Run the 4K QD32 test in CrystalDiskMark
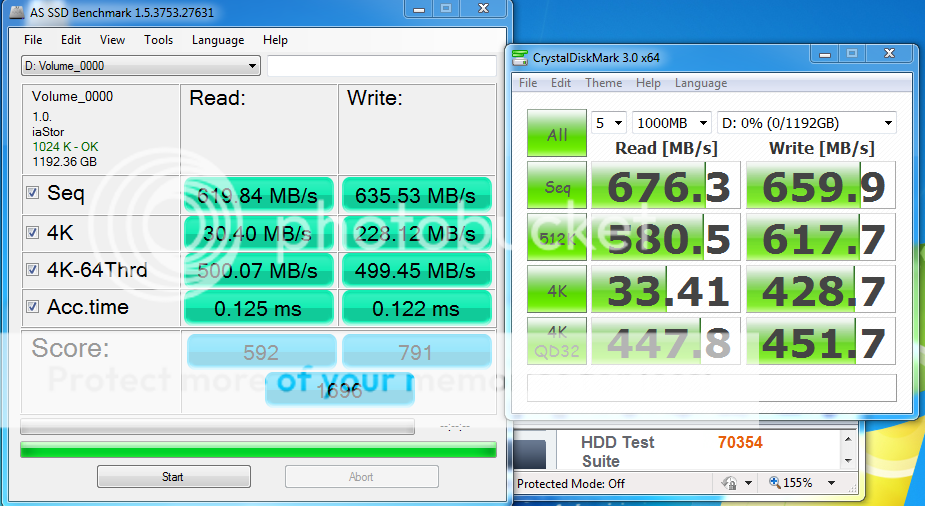The image size is (925, 506). tap(556, 341)
